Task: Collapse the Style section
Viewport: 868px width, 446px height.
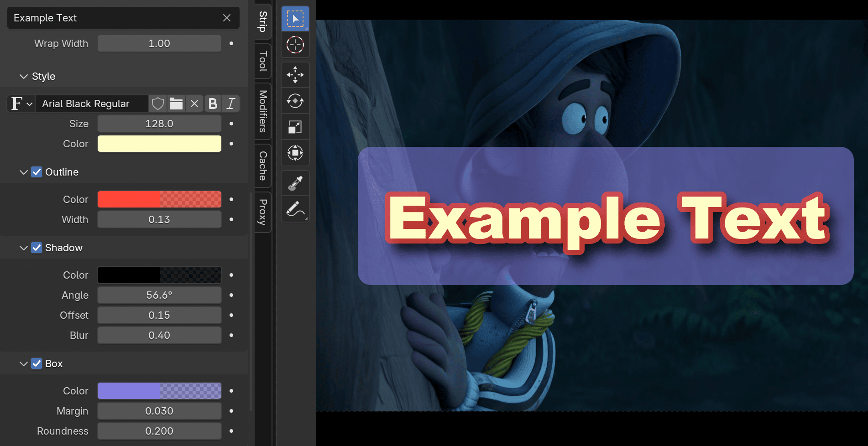Action: [24, 76]
